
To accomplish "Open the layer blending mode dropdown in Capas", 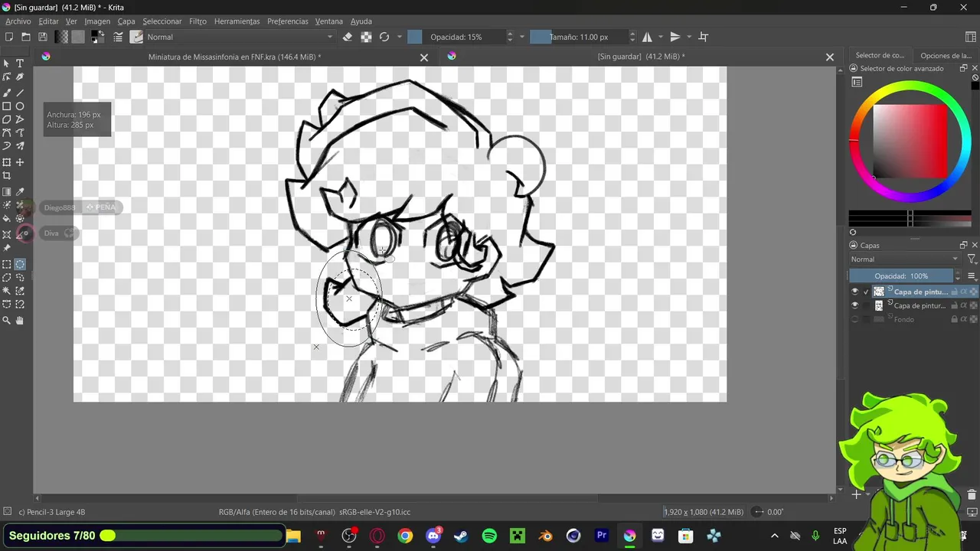I will (x=904, y=259).
